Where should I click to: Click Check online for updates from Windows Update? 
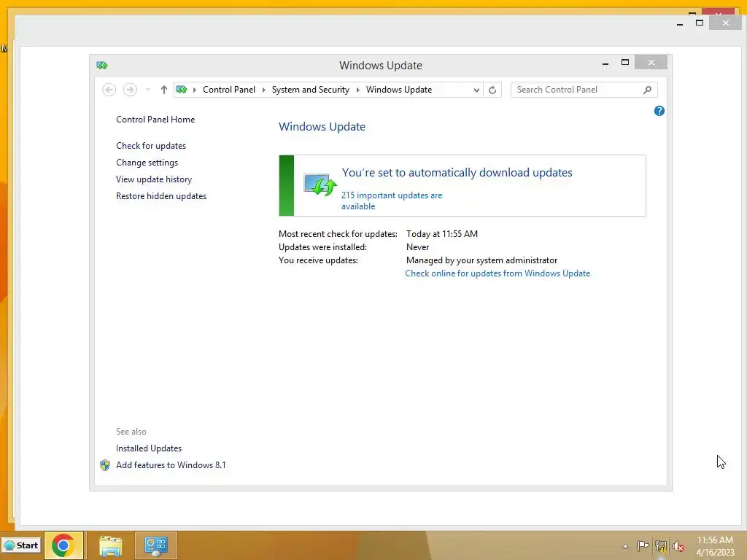[498, 273]
